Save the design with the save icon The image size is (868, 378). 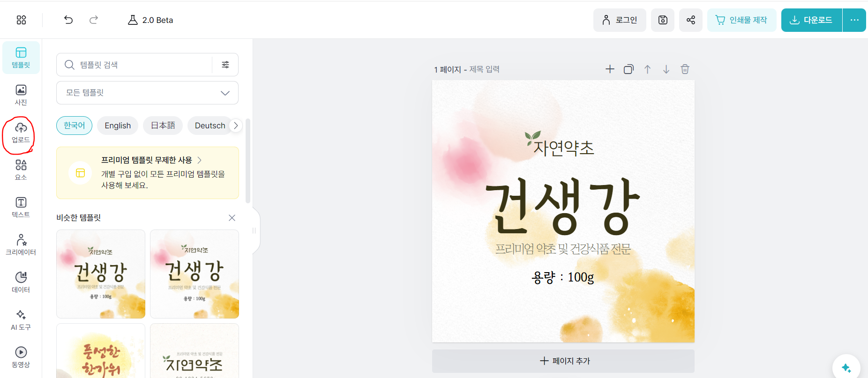point(663,20)
